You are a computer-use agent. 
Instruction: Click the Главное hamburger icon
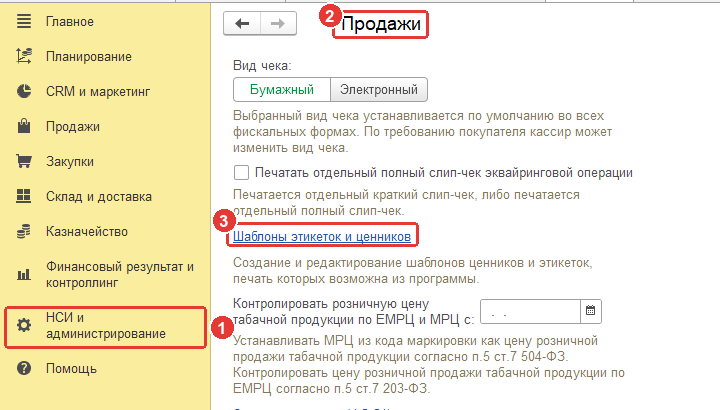pyautogui.click(x=24, y=21)
